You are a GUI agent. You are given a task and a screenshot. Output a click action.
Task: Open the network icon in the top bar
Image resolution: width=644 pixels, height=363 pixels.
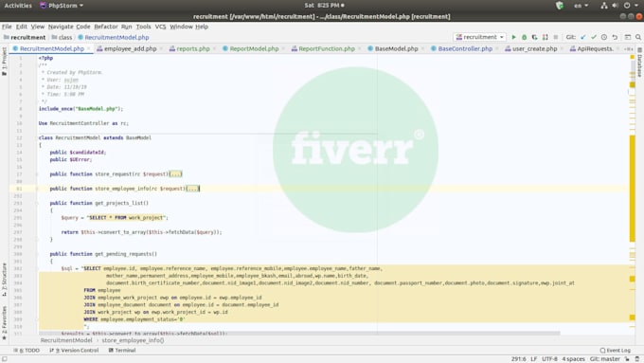pos(604,6)
